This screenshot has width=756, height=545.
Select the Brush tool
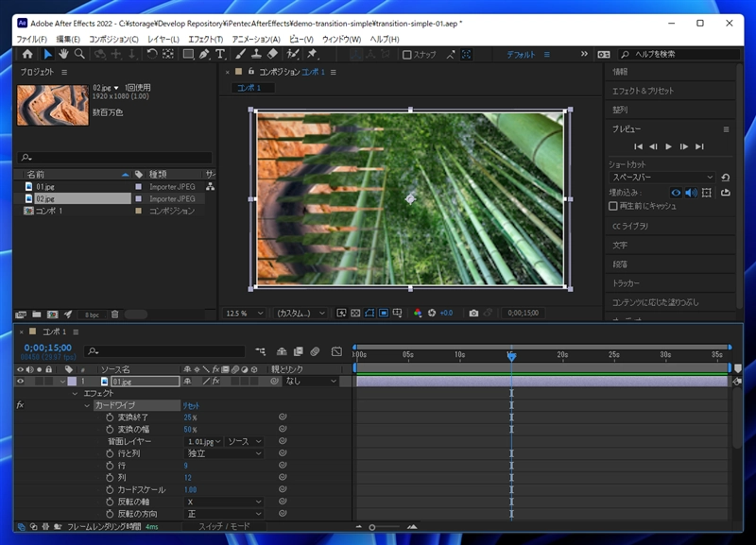(x=241, y=54)
